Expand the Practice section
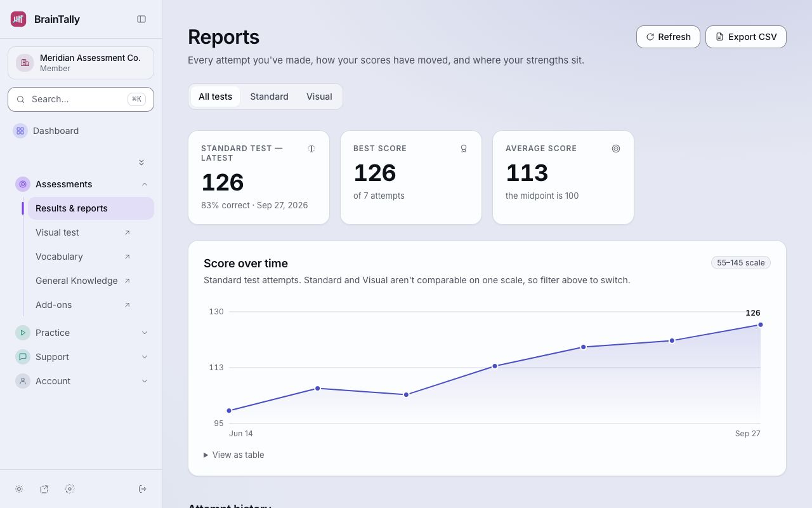 pos(145,333)
